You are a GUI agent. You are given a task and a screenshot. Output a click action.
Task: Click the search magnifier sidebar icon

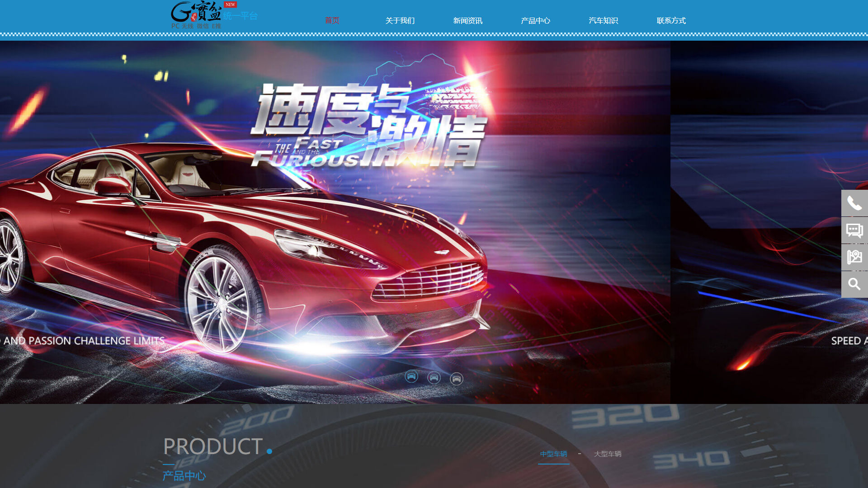[x=854, y=284]
